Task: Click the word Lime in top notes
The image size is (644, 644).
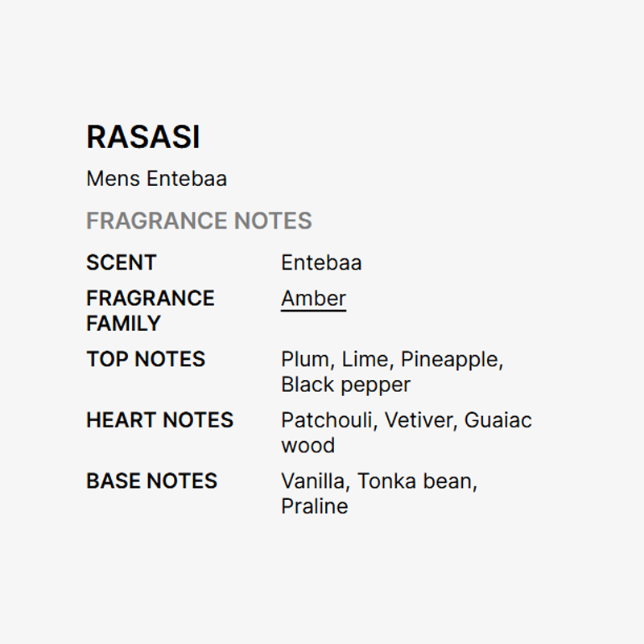Action: [x=365, y=360]
